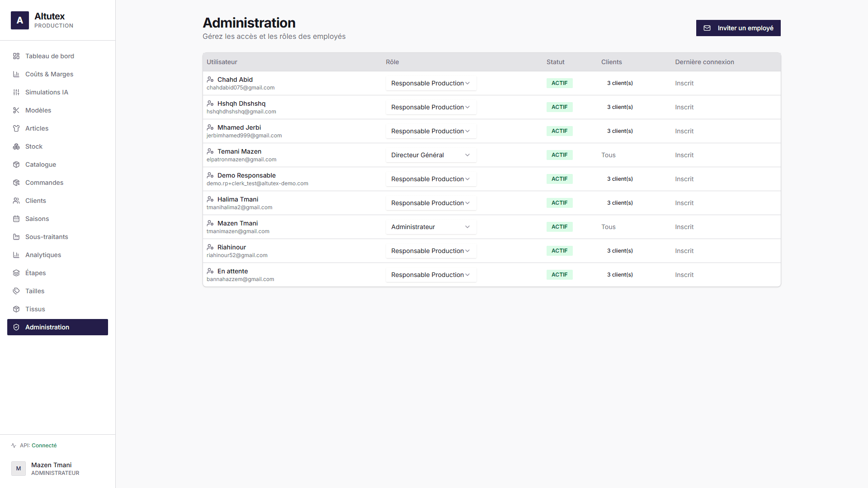Click the user icon beside Chahd Abid
The height and width of the screenshot is (488, 868).
point(210,80)
